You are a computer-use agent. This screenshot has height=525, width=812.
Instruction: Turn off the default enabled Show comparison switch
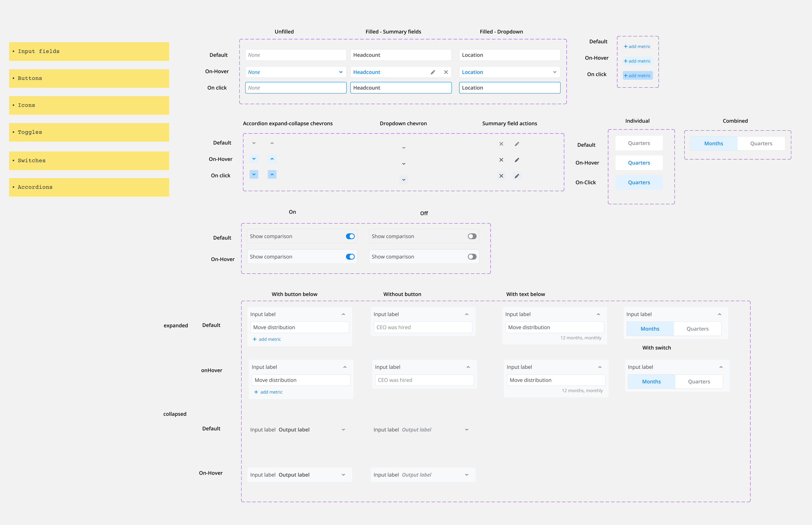coord(350,236)
